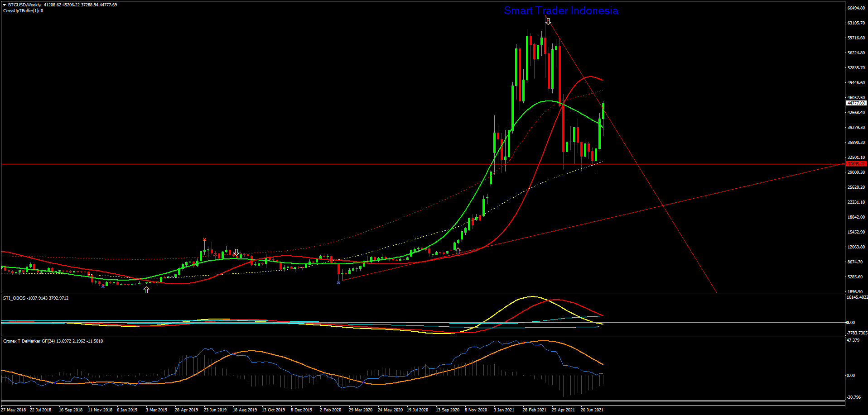Image resolution: width=868 pixels, height=415 pixels.
Task: Select the up arrow near Sep 2020 candles
Action: tap(458, 251)
